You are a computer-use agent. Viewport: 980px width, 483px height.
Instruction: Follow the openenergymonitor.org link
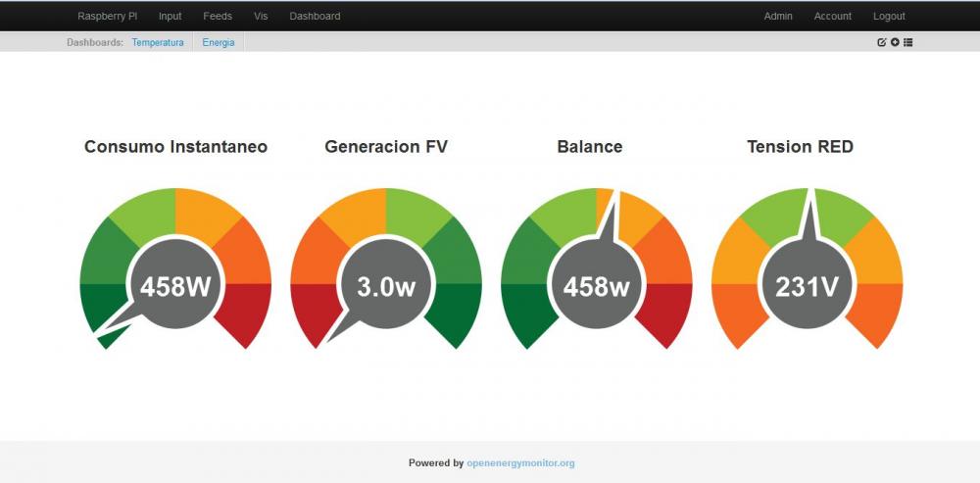[x=520, y=463]
